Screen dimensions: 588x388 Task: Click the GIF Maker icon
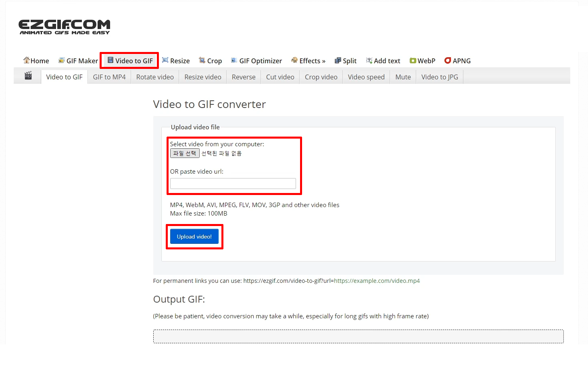tap(62, 60)
